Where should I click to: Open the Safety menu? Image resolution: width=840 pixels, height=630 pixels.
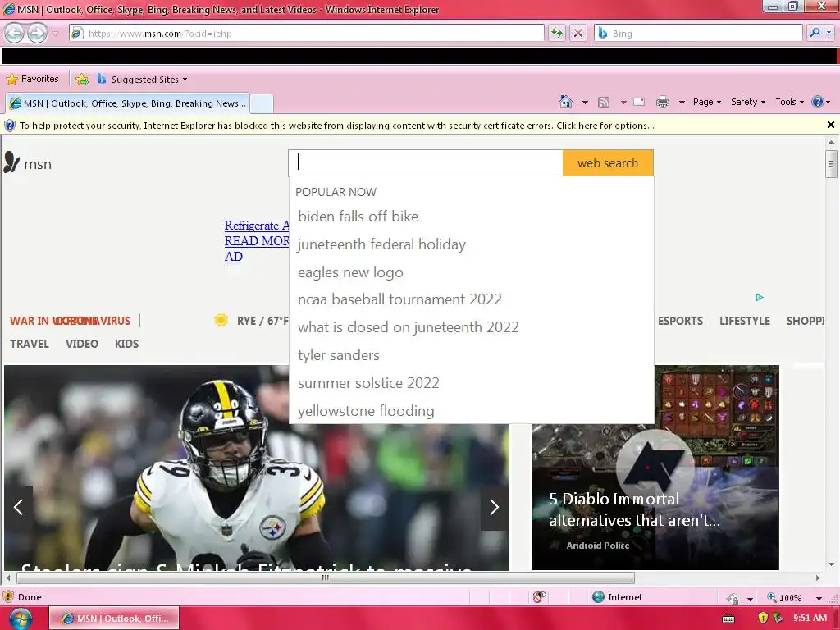[748, 102]
